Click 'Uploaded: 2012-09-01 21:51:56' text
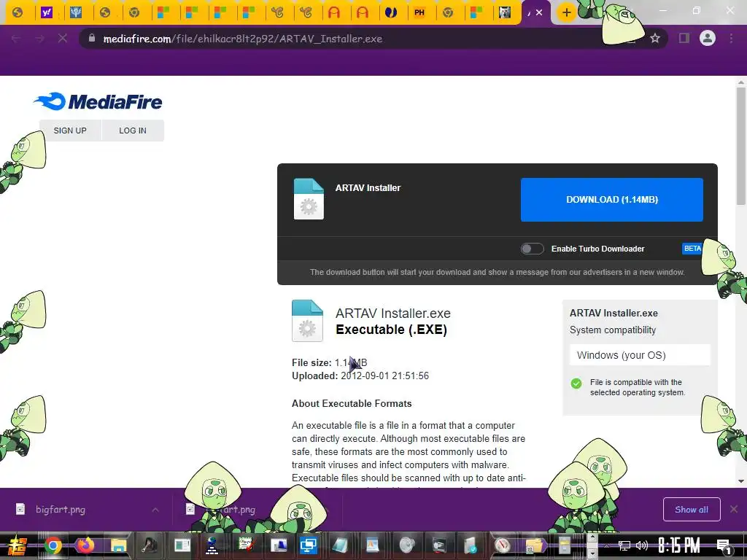This screenshot has width=747, height=560. coord(360,376)
